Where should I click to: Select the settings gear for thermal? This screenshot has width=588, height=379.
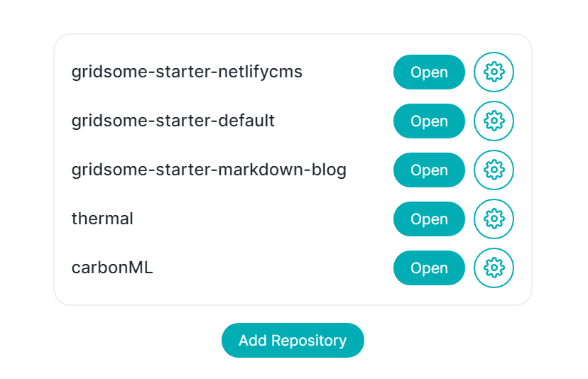click(494, 219)
